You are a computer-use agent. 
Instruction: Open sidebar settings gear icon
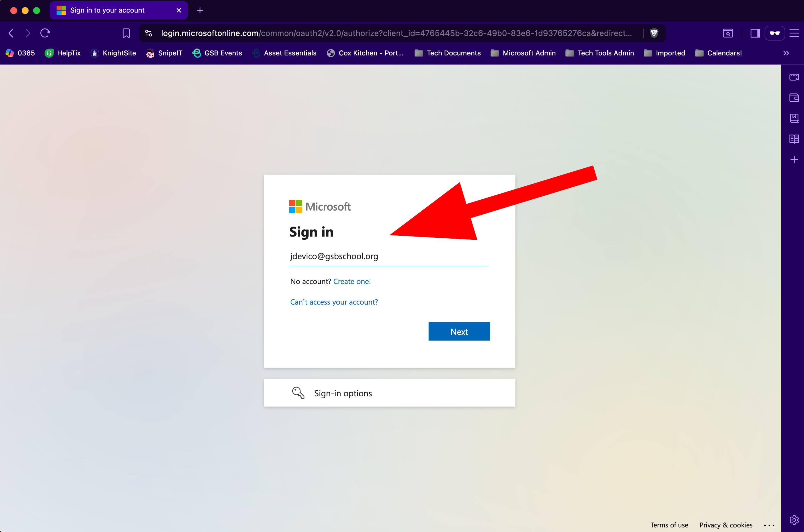(x=794, y=520)
